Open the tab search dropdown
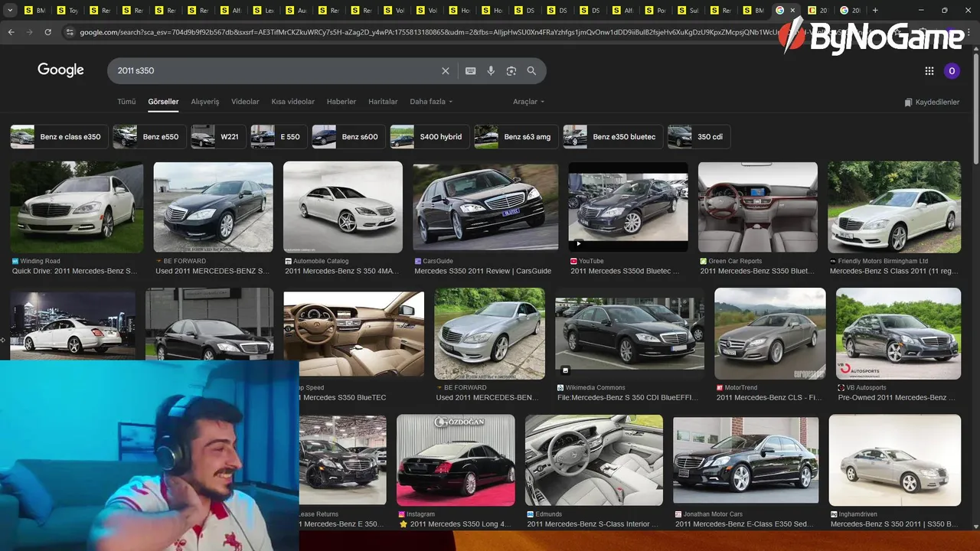This screenshot has width=980, height=551. coord(11,10)
